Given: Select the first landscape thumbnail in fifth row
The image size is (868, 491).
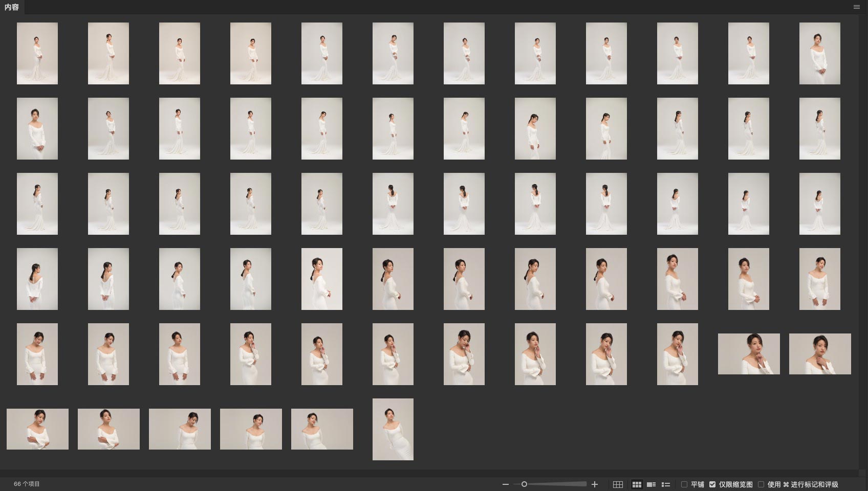Looking at the screenshot, I should coord(749,354).
